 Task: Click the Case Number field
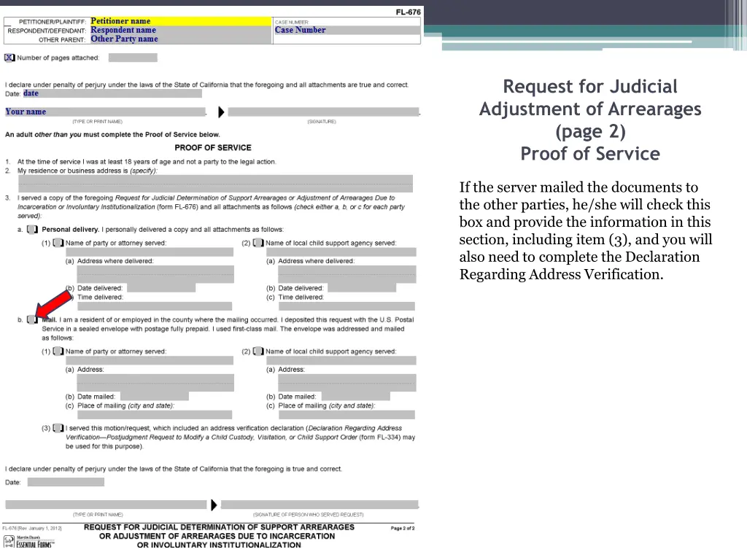click(347, 30)
